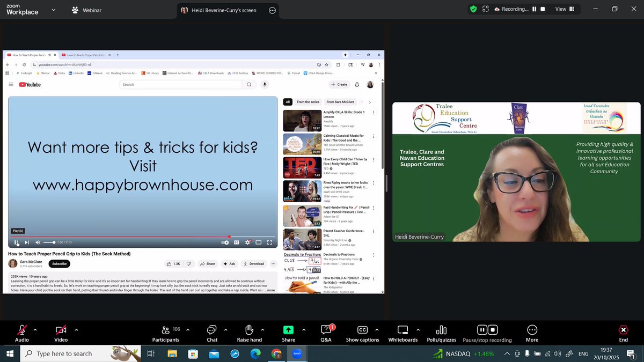The image size is (644, 362).
Task: Open Parent Teacher Conference SNL thumbnail
Action: coord(302,239)
